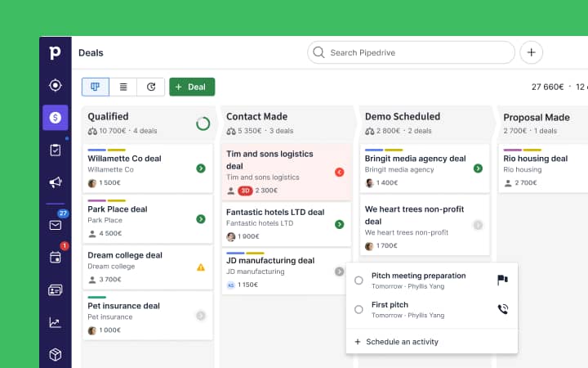Open Park Place deal card title
The width and height of the screenshot is (588, 368).
118,209
